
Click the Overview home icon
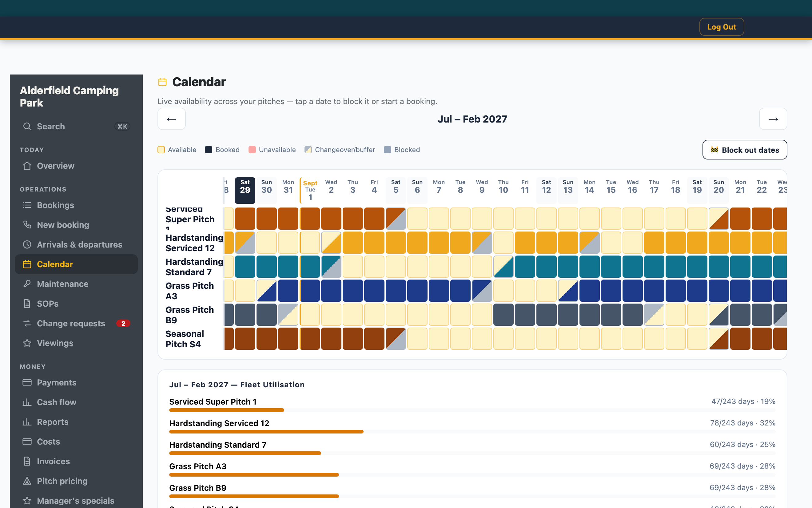27,166
